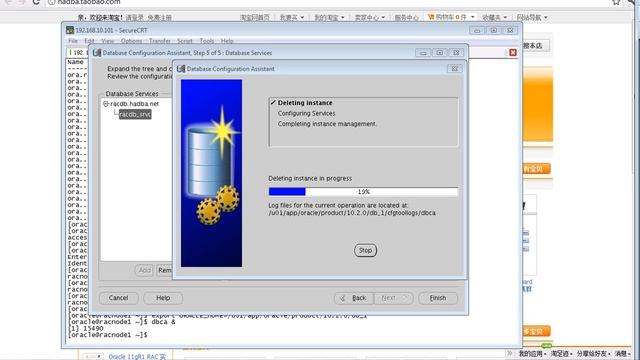Click the 免费注册 link

pyautogui.click(x=160, y=18)
